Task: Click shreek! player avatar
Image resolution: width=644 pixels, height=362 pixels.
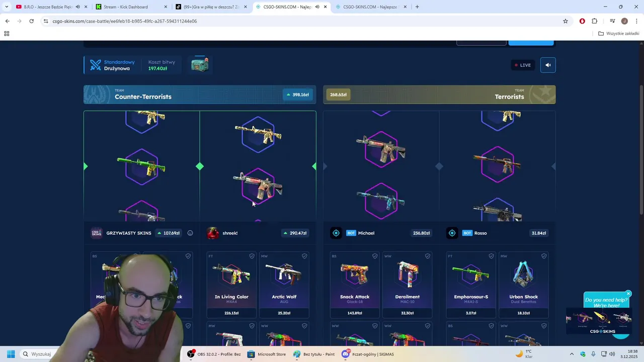Action: 213,233
